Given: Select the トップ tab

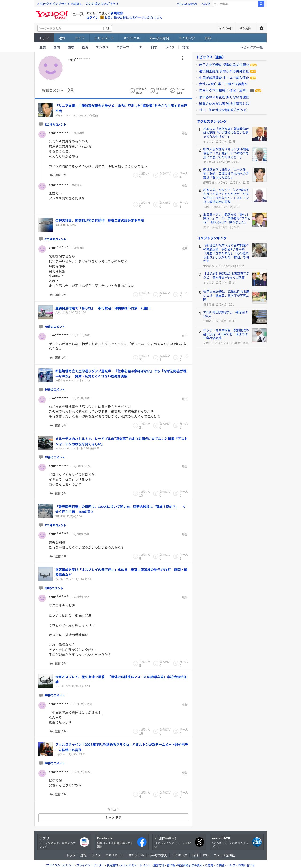Looking at the screenshot, I should (x=44, y=38).
